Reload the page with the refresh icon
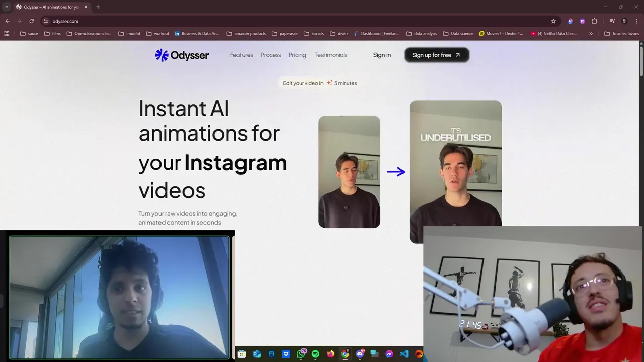The image size is (644, 362). coord(31,21)
